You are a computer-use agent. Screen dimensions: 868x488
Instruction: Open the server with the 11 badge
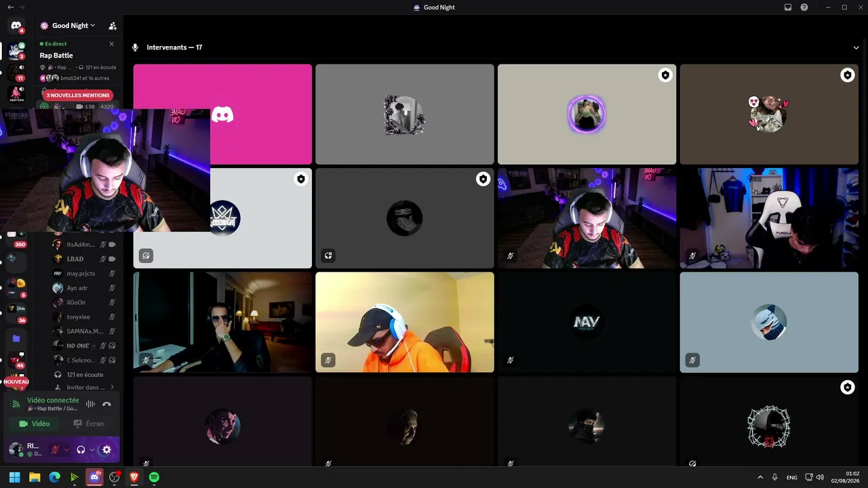coord(16,71)
